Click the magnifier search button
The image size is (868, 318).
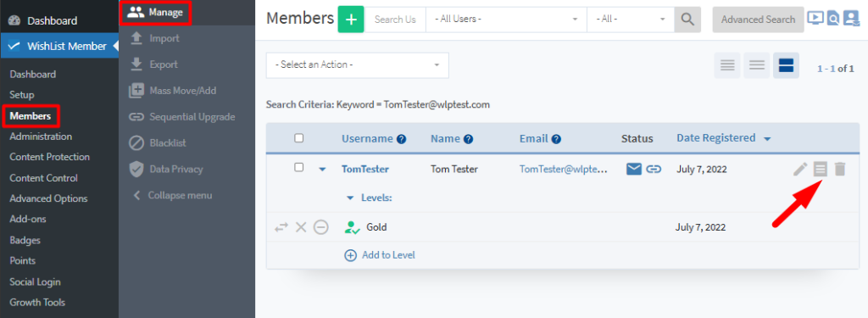point(687,20)
